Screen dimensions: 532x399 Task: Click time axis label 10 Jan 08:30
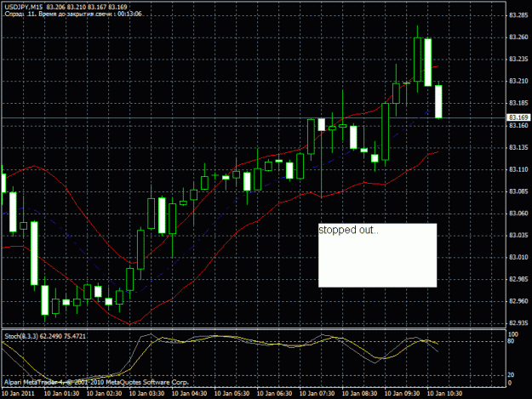[x=359, y=394]
